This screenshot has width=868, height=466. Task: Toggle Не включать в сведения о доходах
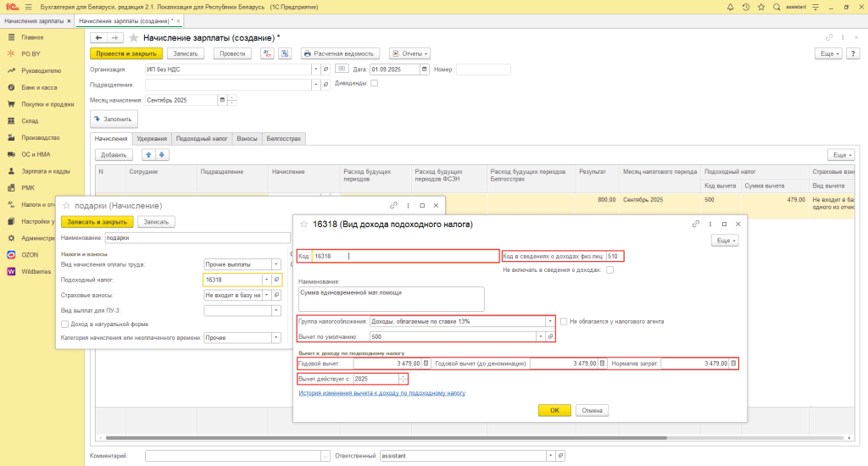[609, 270]
